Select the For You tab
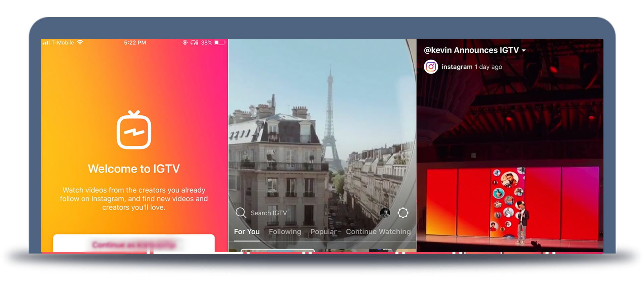Viewport: 644px width, 290px height. click(x=247, y=232)
